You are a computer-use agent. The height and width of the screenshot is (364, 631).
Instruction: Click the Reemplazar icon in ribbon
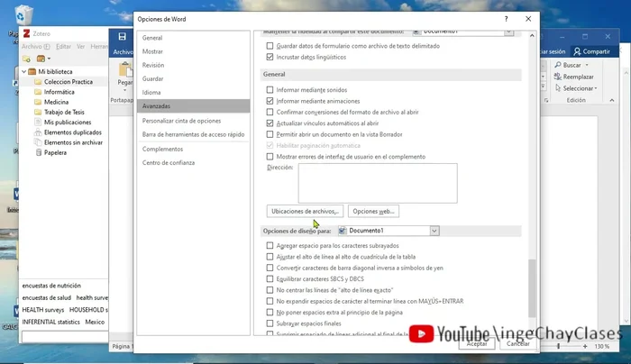(x=557, y=77)
